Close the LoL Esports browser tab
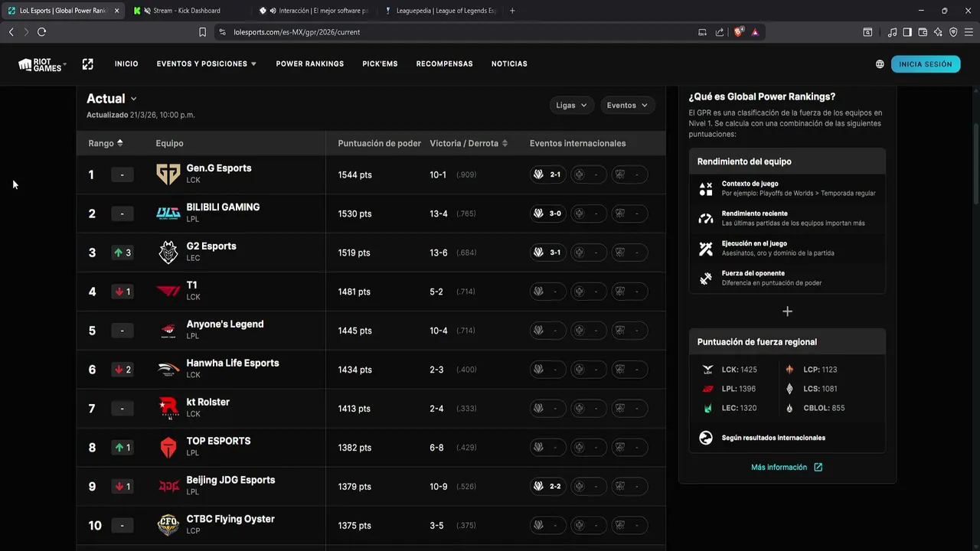 tap(116, 11)
